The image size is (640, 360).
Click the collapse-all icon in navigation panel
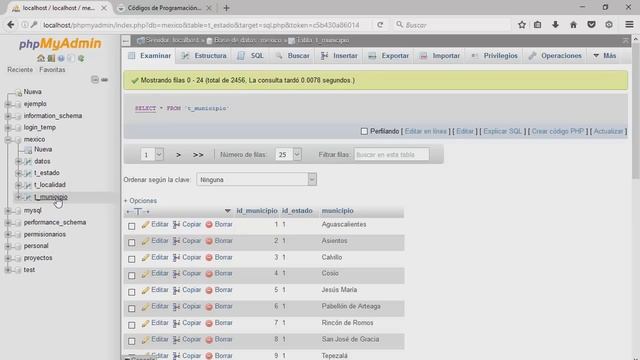click(x=95, y=80)
